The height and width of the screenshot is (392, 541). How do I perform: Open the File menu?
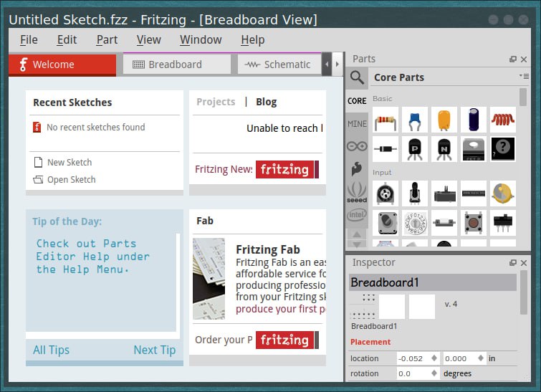click(29, 39)
